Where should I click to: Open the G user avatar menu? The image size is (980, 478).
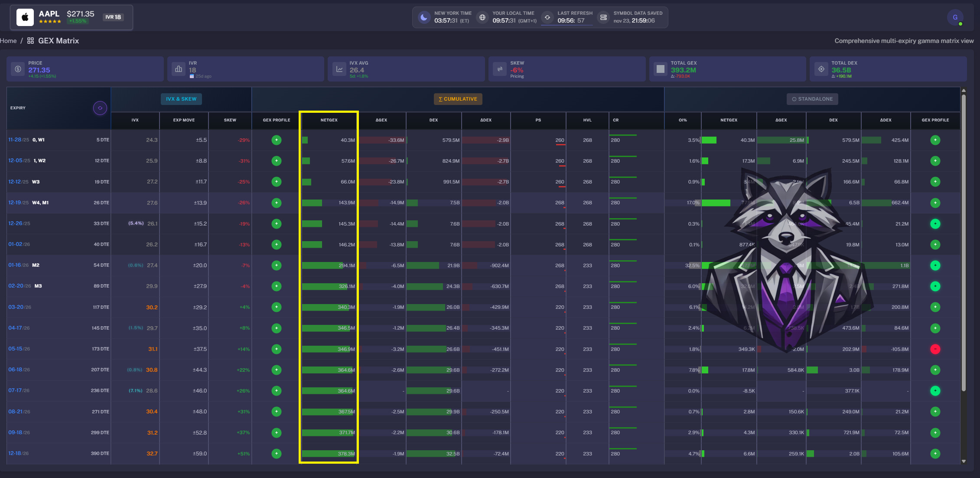coord(955,17)
